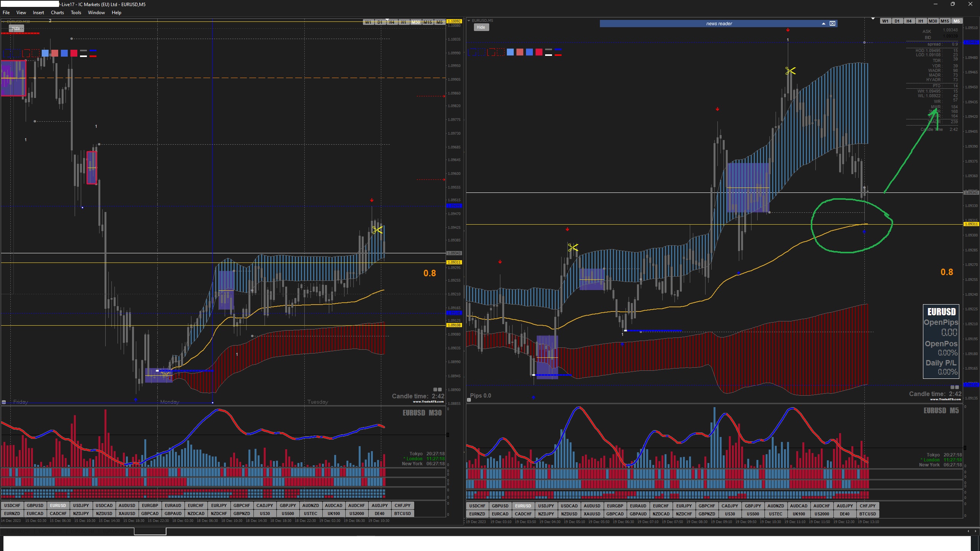This screenshot has width=980, height=551.
Task: Click the yellow scissors icon on the M30 chart
Action: pos(377,230)
